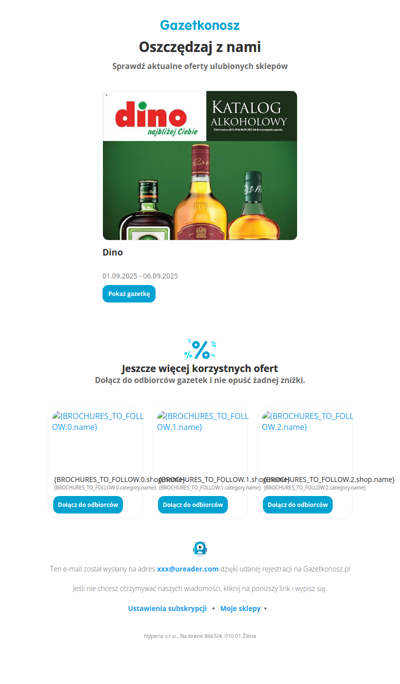Image resolution: width=400 pixels, height=684 pixels.
Task: Click the broken BROCHURES_TO_FOLLOW.2 image placeholder
Action: tap(308, 421)
